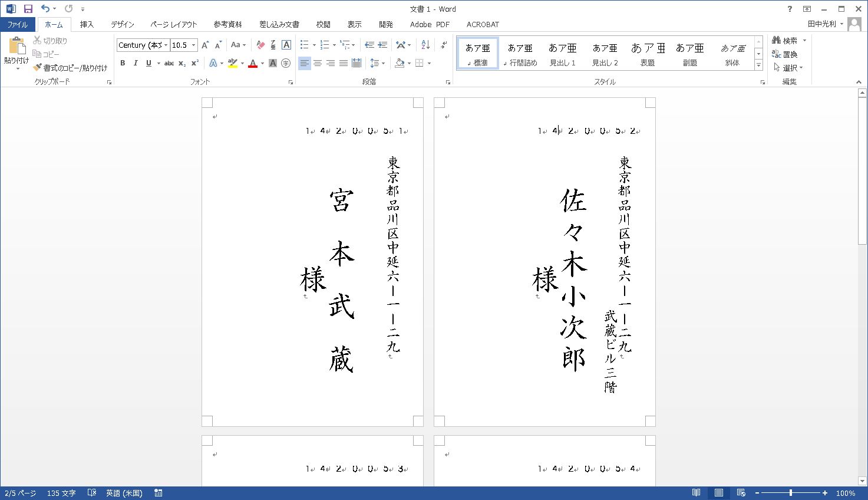Toggle superscript formatting
This screenshot has width=868, height=500.
(x=195, y=63)
